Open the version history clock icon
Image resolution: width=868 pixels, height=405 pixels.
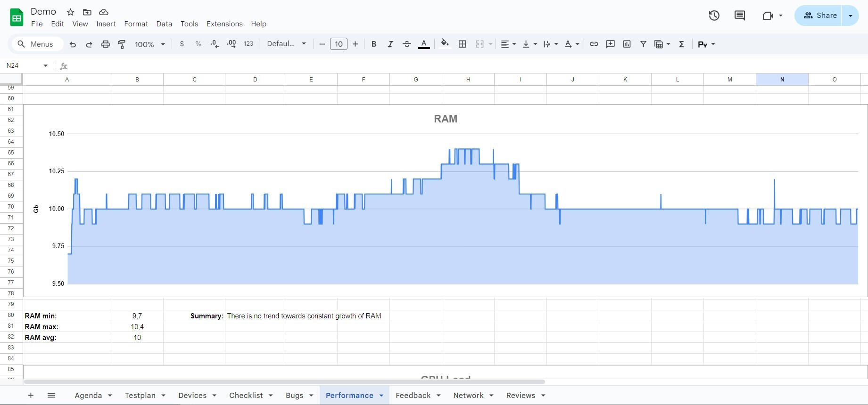[x=714, y=16]
